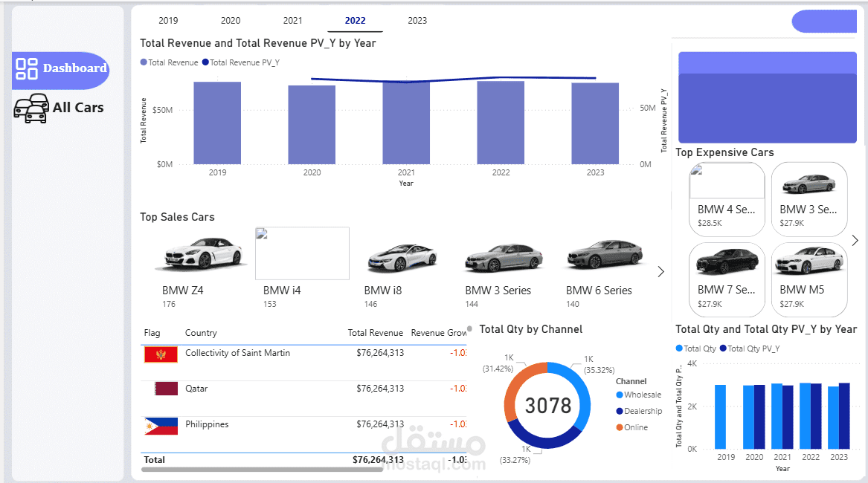Switch to the 2019 year tab
868x483 pixels.
(x=168, y=21)
